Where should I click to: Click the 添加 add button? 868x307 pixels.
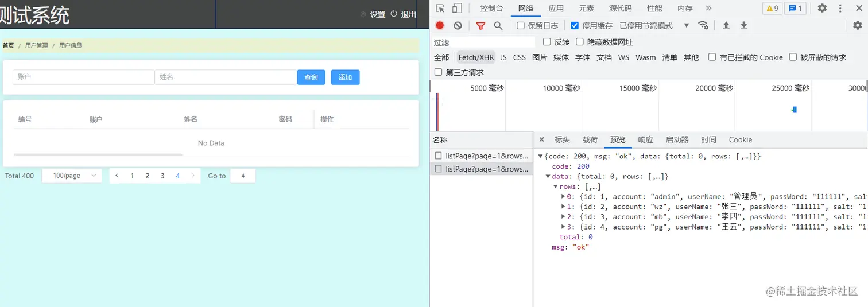point(345,77)
